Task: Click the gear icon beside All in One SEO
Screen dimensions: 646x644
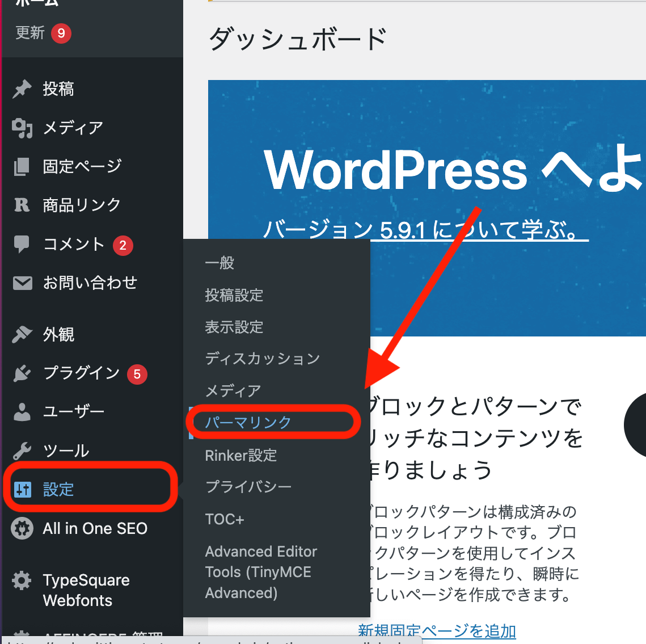Action: pyautogui.click(x=22, y=528)
